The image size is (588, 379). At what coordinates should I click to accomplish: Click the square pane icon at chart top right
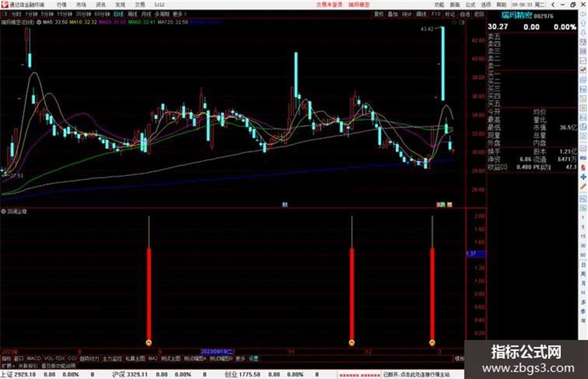(462, 22)
